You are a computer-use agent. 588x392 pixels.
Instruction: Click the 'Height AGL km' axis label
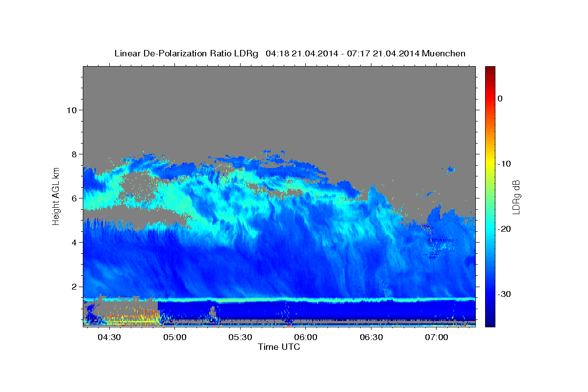[56, 196]
